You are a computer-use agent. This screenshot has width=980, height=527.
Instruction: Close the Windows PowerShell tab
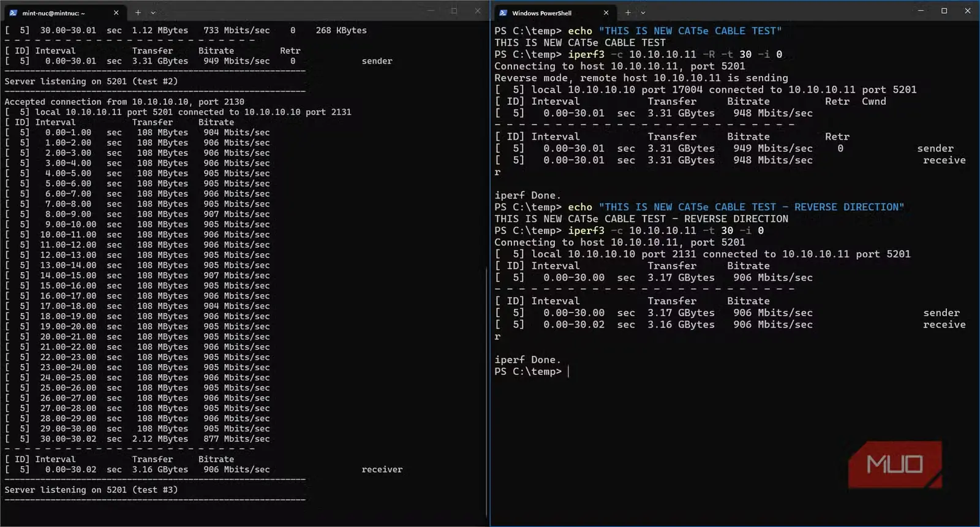click(606, 12)
